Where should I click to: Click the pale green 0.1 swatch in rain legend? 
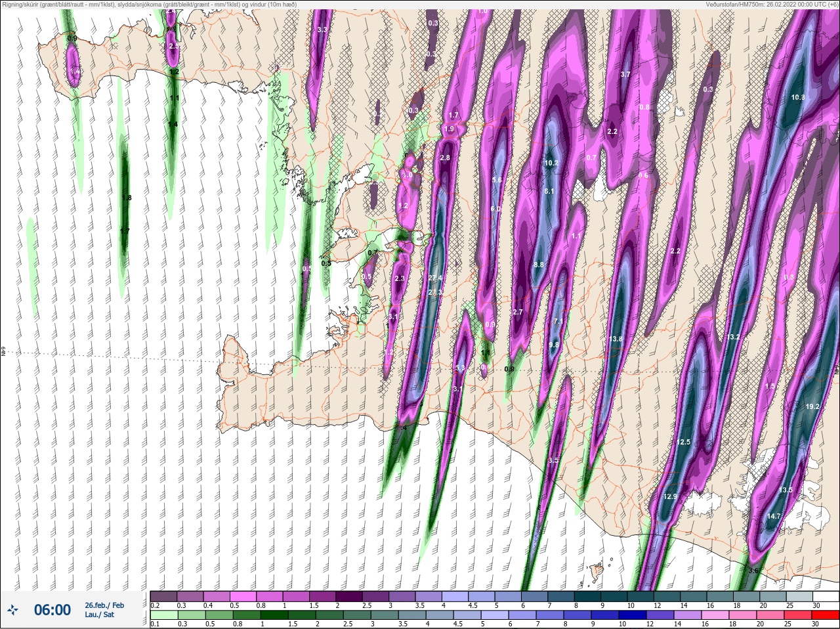(x=163, y=615)
